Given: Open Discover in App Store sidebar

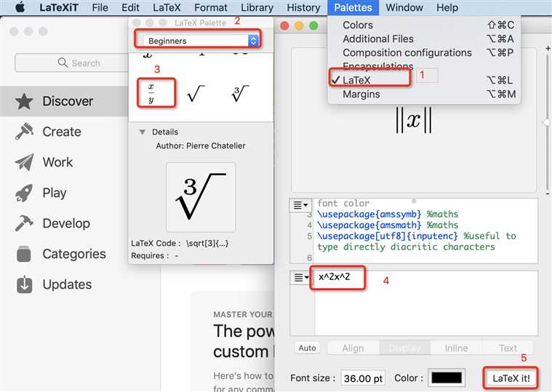Looking at the screenshot, I should [x=64, y=101].
